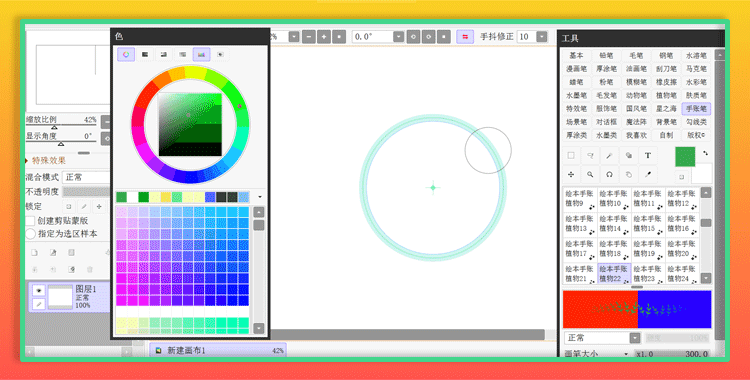Select the hand pan tool
Image resolution: width=750 pixels, height=380 pixels.
(x=629, y=175)
